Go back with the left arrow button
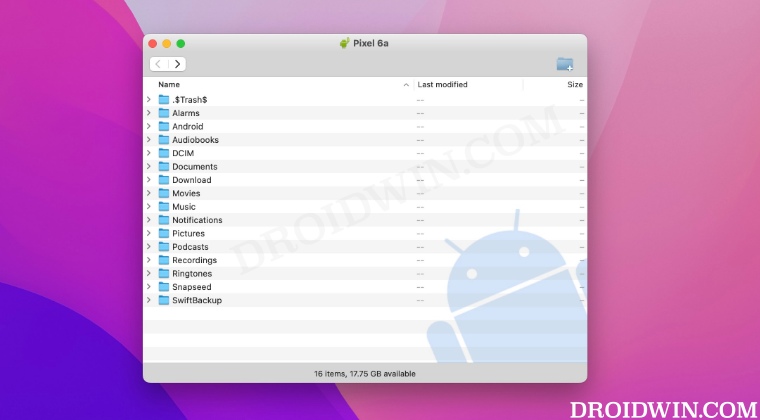The height and width of the screenshot is (420, 760). pos(158,64)
